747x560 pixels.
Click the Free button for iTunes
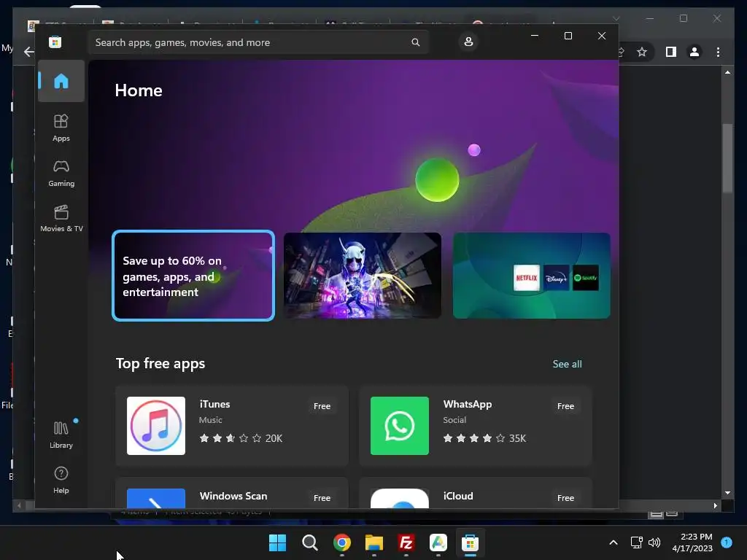click(x=322, y=406)
